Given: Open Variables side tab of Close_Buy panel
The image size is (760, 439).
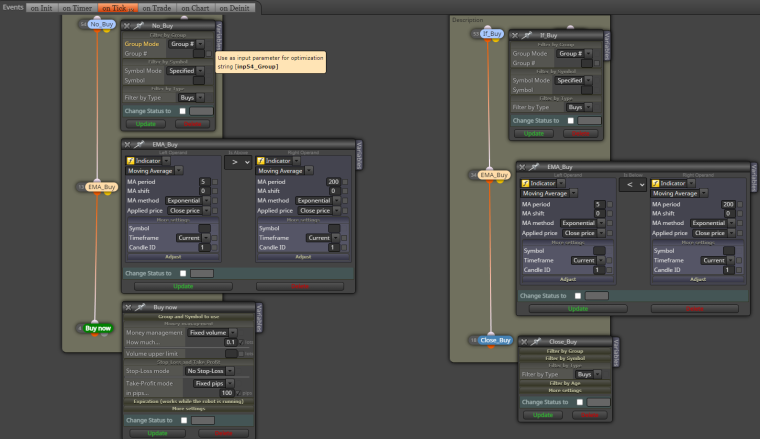Looking at the screenshot, I should tap(616, 352).
